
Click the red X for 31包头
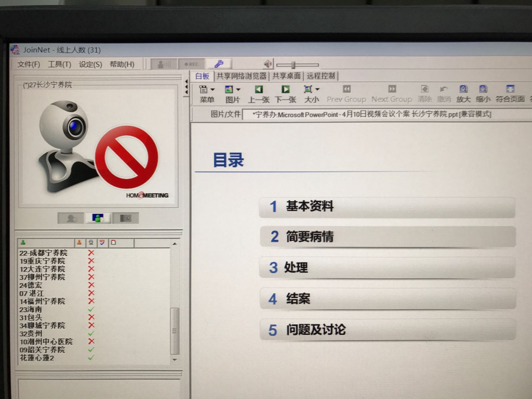click(x=91, y=317)
